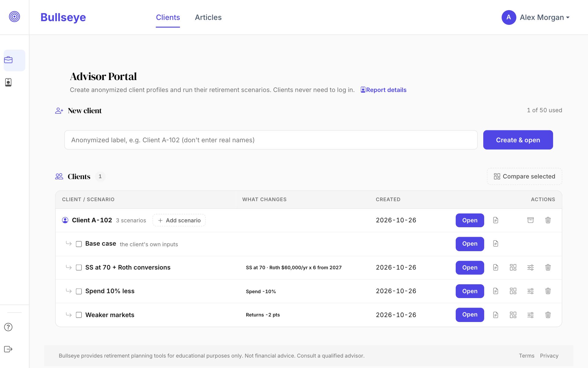This screenshot has height=368, width=588.
Task: Delete the Spend 10% less scenario
Action: click(x=548, y=291)
